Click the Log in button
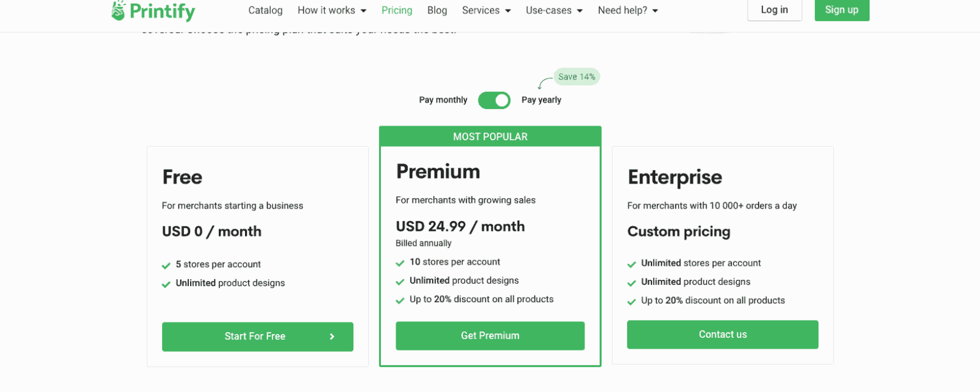The image size is (980, 392). (x=774, y=10)
